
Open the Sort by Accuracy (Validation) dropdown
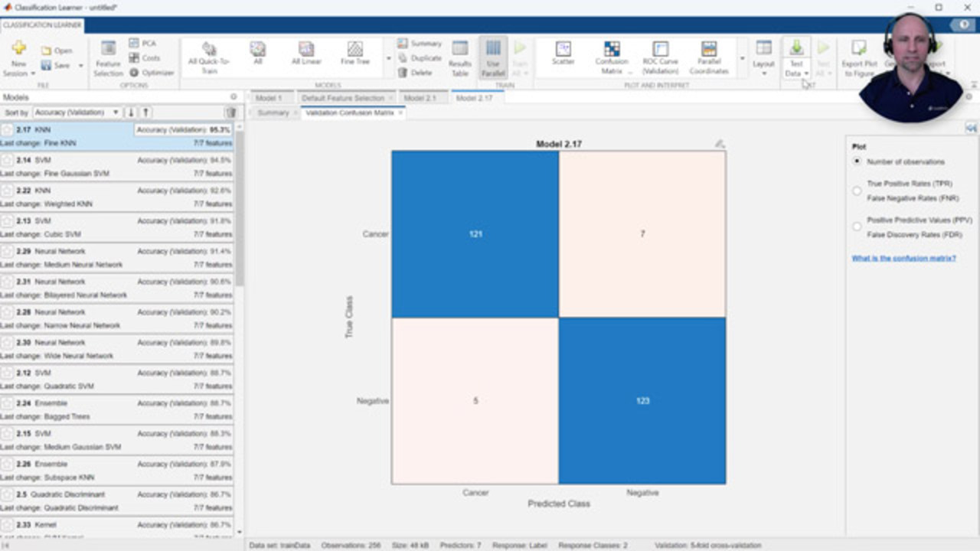click(77, 112)
